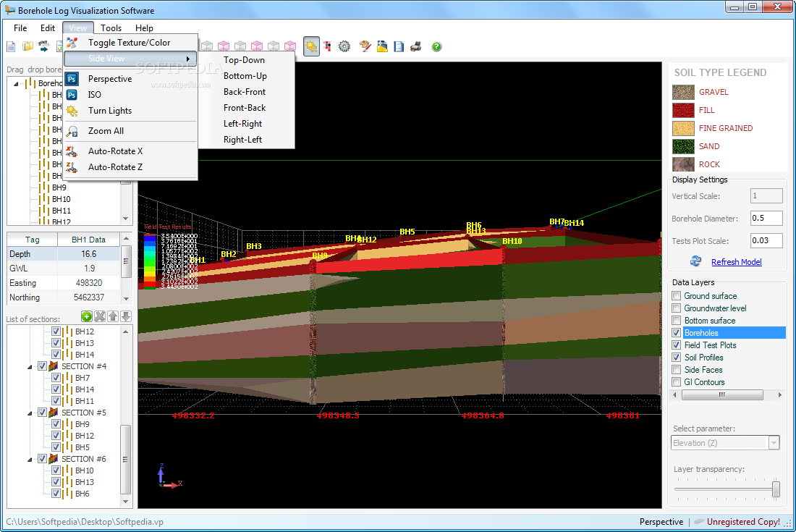Enable the GI Contours checkbox
This screenshot has width=796, height=532.
[676, 381]
